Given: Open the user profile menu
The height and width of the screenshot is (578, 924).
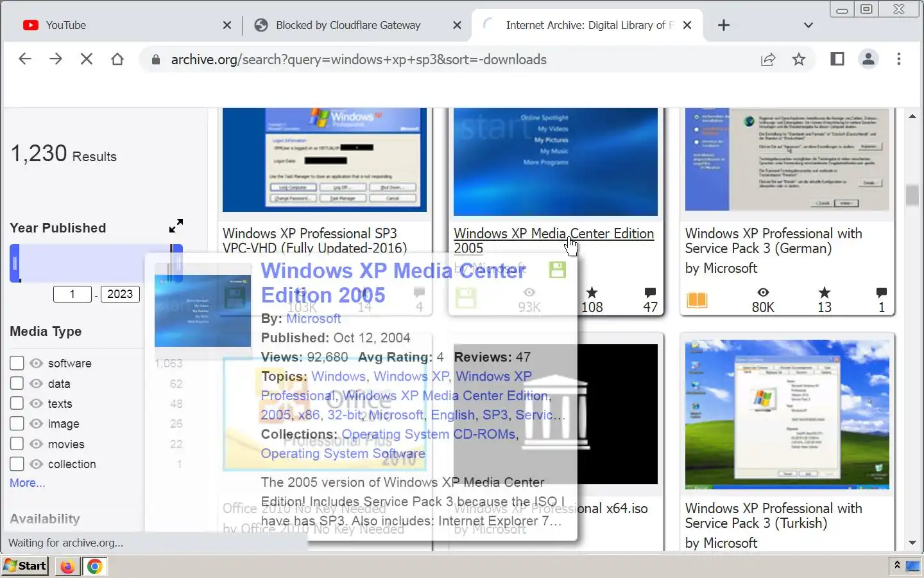Looking at the screenshot, I should (x=868, y=59).
